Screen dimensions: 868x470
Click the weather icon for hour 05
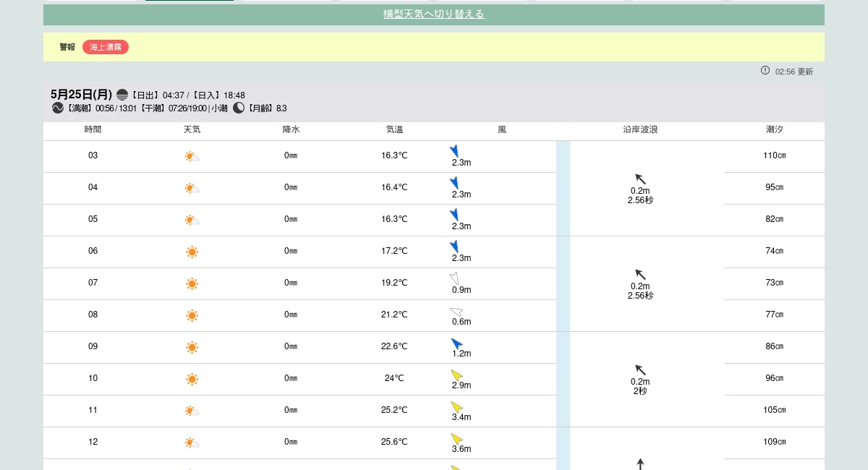[192, 220]
